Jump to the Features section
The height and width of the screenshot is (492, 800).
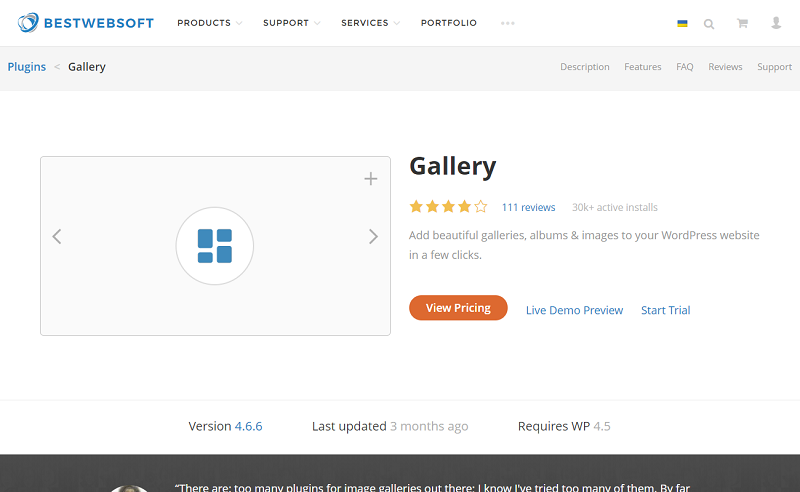[x=643, y=67]
